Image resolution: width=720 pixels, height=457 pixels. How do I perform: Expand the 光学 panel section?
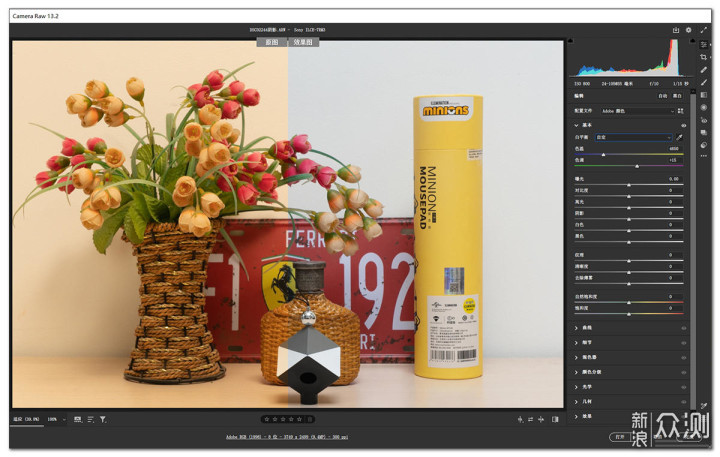(x=576, y=387)
